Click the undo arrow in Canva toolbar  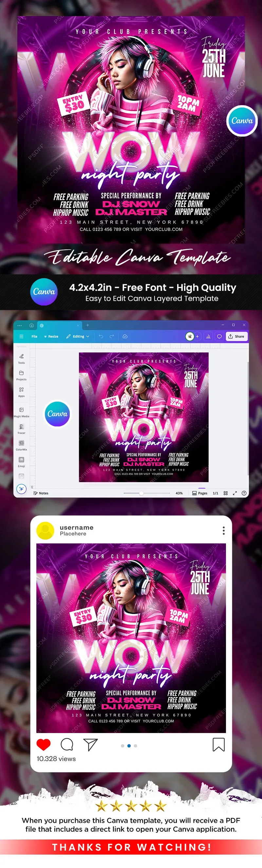[x=101, y=336]
